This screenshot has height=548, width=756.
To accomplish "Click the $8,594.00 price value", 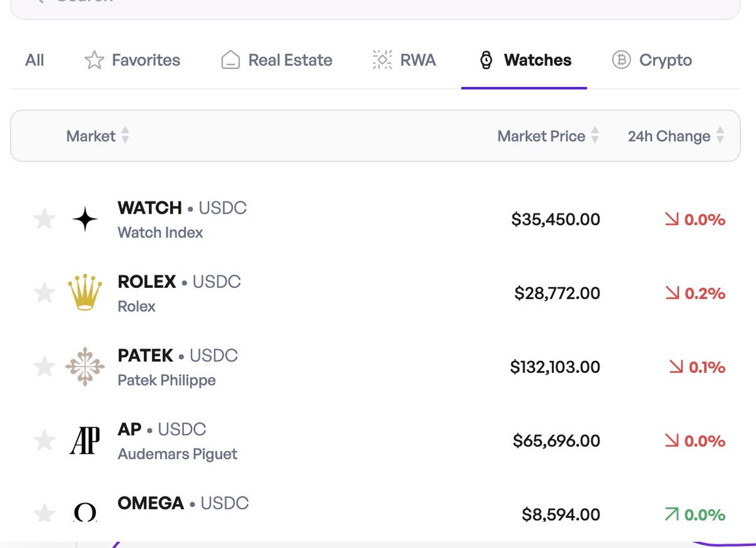I will [561, 515].
